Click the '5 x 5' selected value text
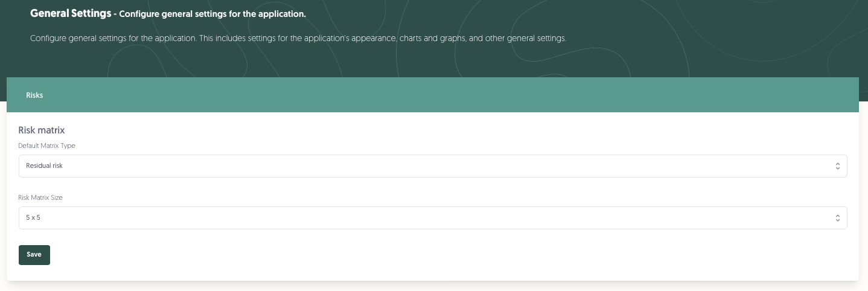The image size is (868, 291). [x=33, y=218]
